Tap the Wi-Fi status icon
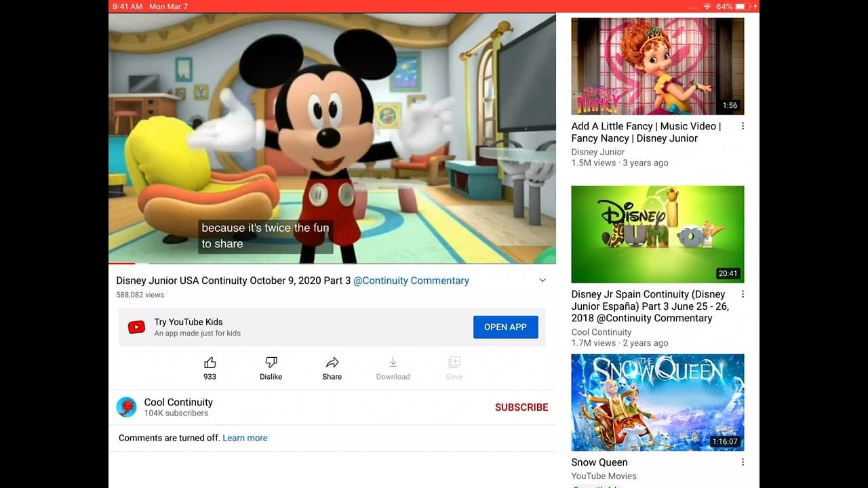 pyautogui.click(x=707, y=6)
